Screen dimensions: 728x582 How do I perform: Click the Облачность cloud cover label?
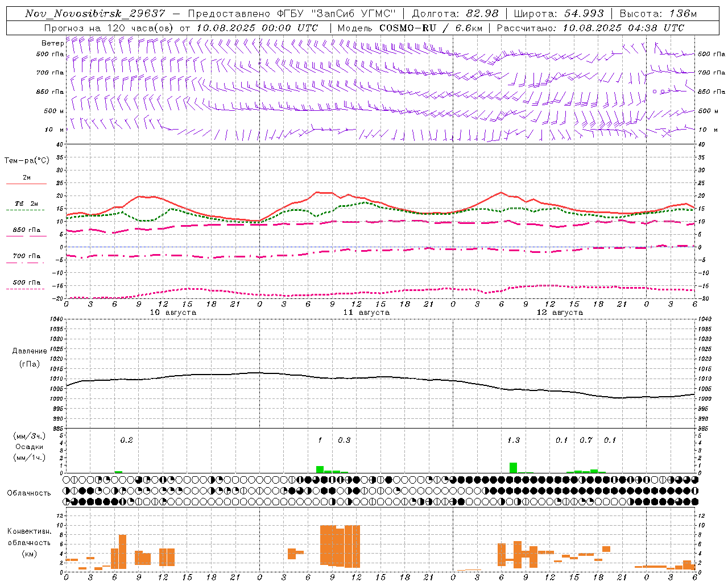coord(29,493)
